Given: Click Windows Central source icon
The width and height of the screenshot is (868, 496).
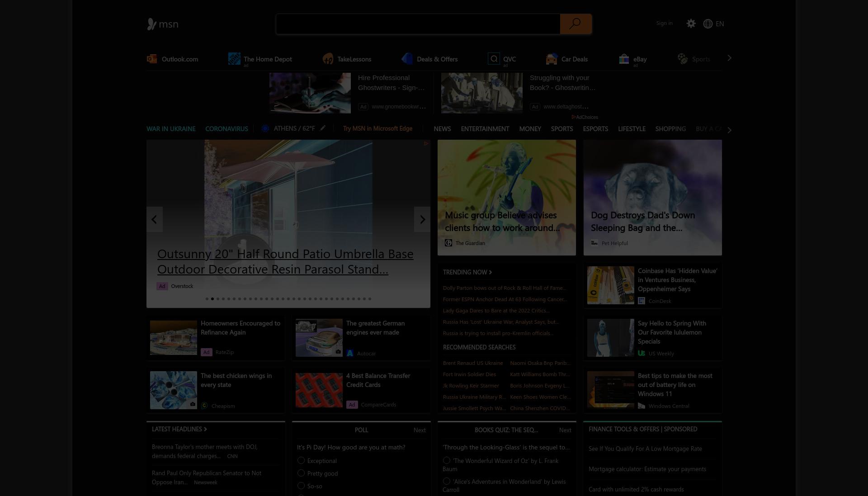Looking at the screenshot, I should pos(642,406).
